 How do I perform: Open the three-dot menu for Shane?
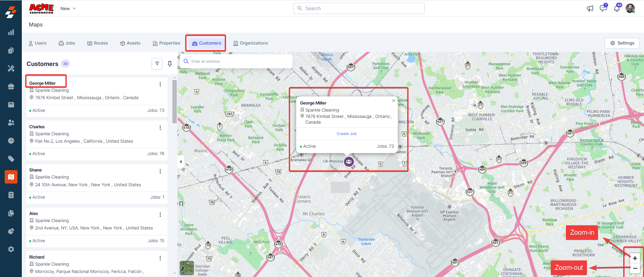tap(160, 171)
